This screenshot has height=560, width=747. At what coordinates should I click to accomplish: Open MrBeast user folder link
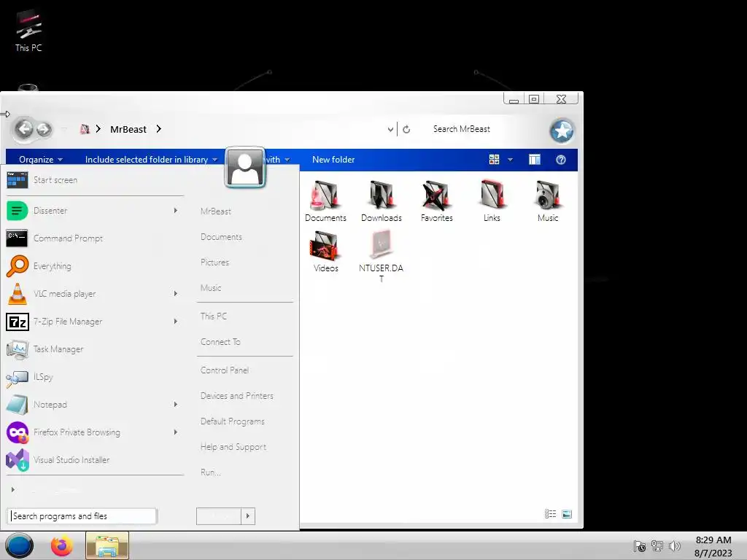[216, 211]
